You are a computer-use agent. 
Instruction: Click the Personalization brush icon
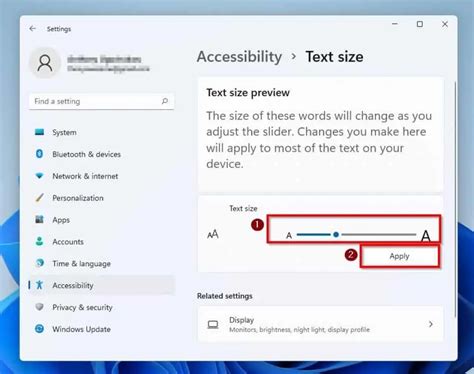click(x=39, y=198)
